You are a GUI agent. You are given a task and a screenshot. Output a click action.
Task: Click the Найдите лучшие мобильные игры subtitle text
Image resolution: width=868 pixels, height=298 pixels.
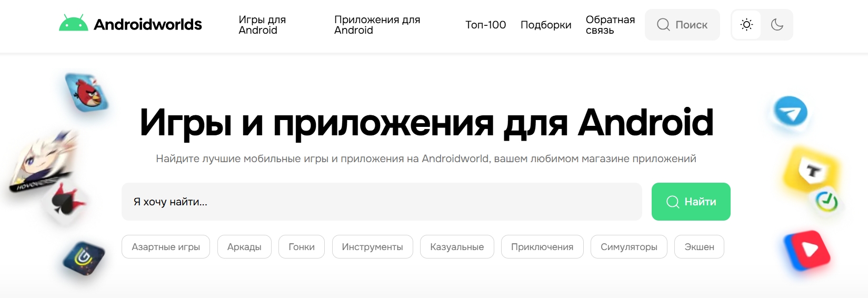point(426,158)
